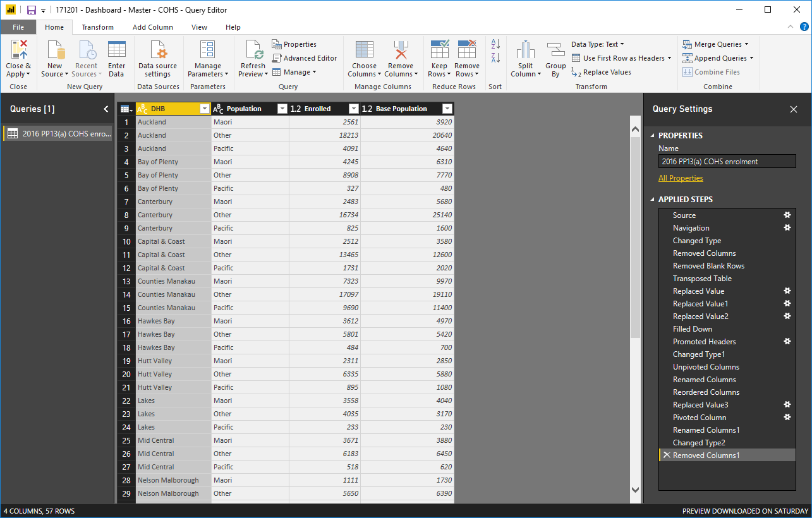
Task: Open the Population column filter dropdown
Action: 282,109
